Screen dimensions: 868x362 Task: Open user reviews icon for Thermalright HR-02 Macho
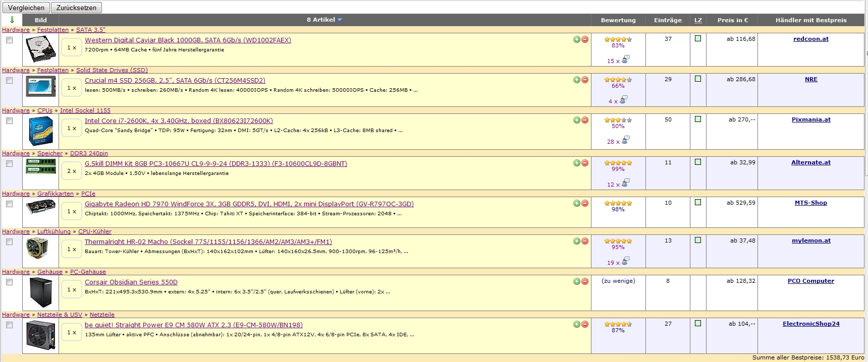(626, 261)
